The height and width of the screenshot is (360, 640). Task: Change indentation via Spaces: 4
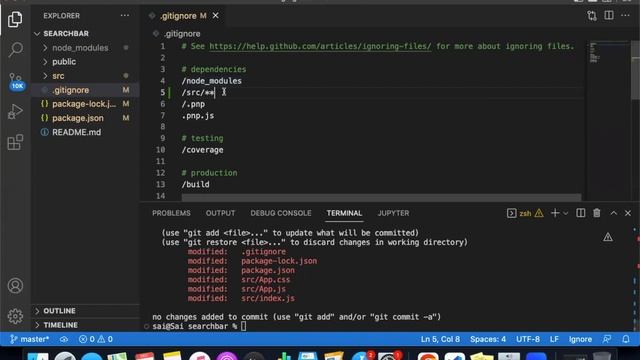click(x=488, y=339)
